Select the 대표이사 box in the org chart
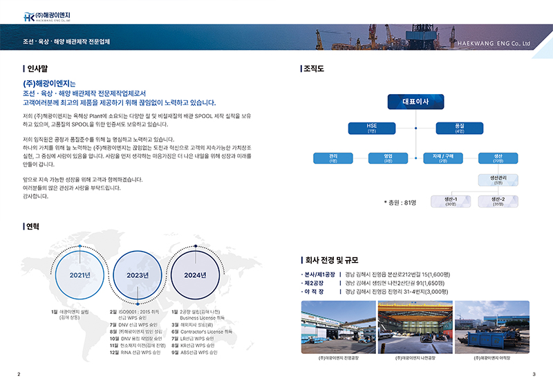The image size is (553, 392). [x=415, y=102]
